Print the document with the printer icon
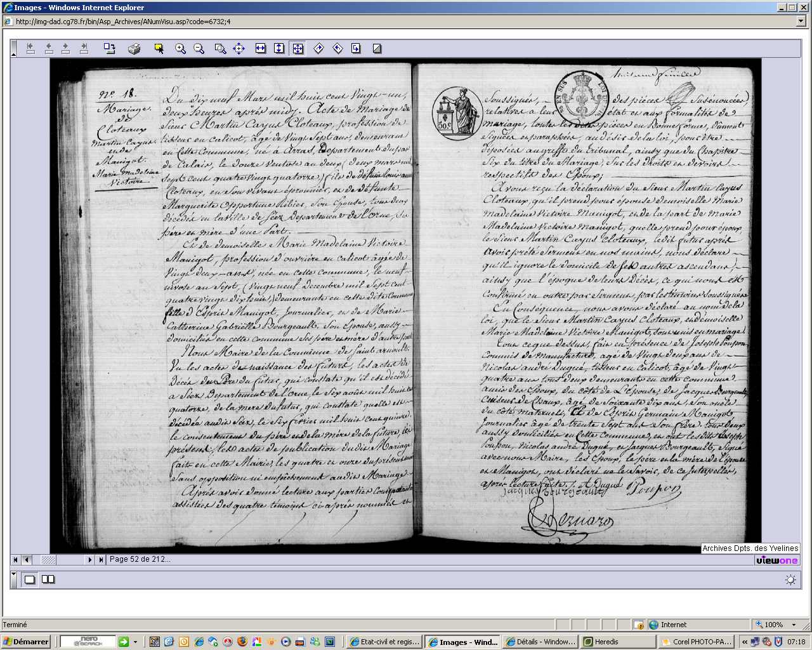 coord(134,48)
